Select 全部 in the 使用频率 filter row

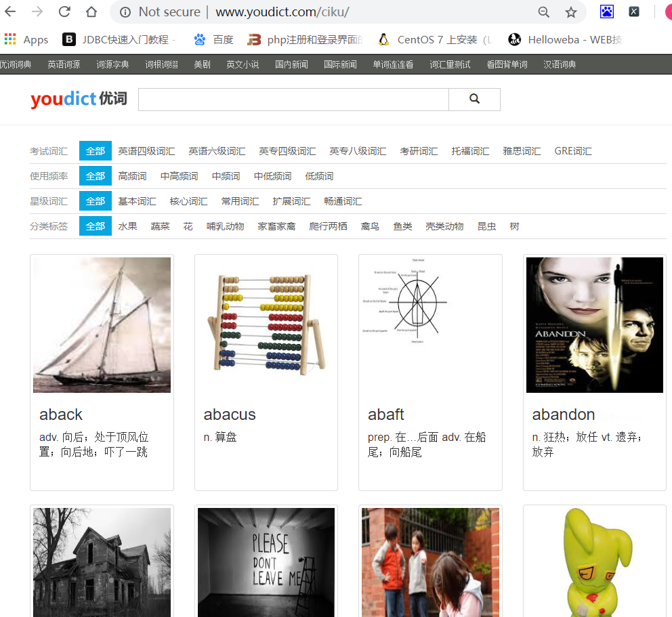coord(95,176)
